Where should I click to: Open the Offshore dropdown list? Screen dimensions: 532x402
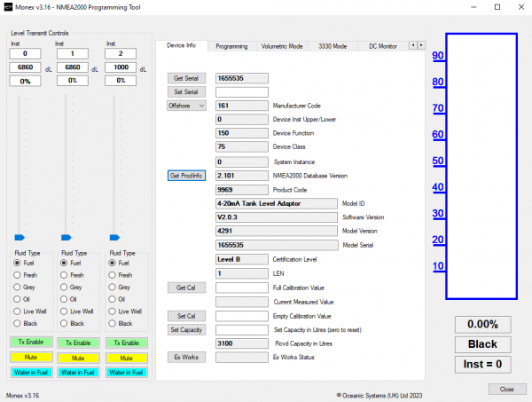click(186, 106)
